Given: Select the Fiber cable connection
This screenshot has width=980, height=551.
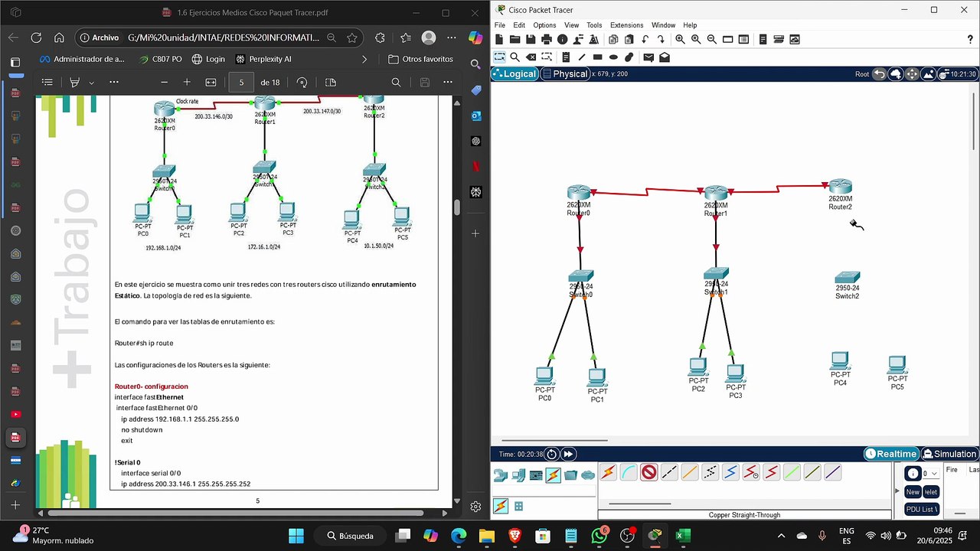Looking at the screenshot, I should point(690,473).
